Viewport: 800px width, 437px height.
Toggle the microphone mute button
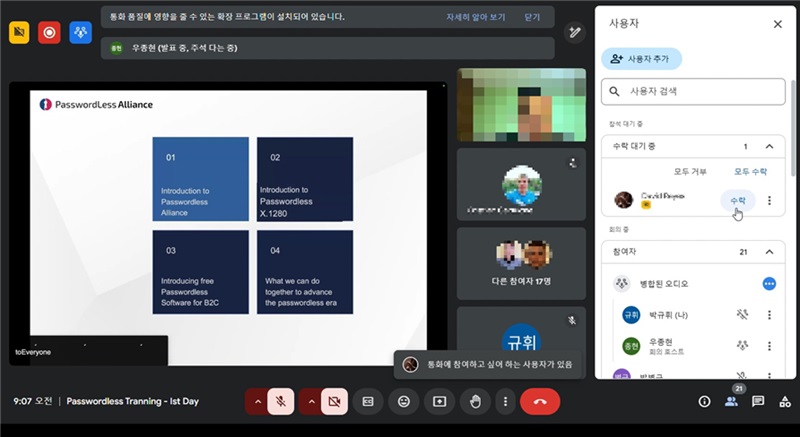(x=281, y=401)
